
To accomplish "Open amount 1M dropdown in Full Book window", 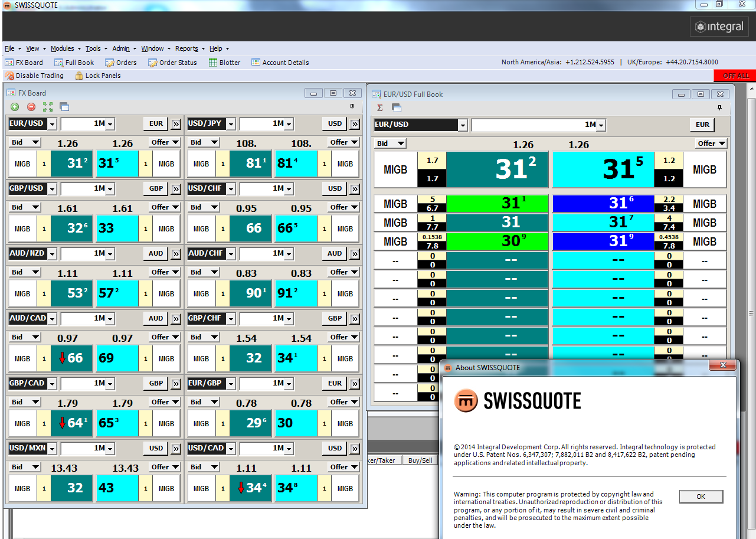I will [601, 125].
